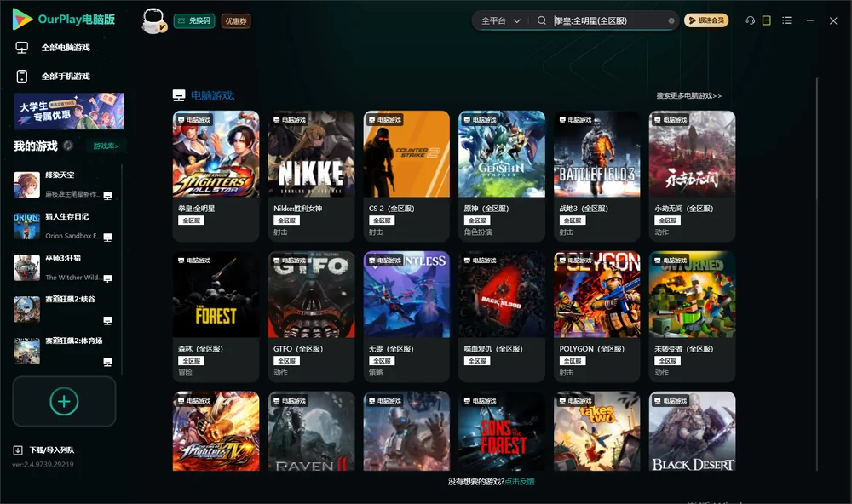Expand the 全平台 platform dropdown
Image resolution: width=852 pixels, height=504 pixels.
click(500, 20)
